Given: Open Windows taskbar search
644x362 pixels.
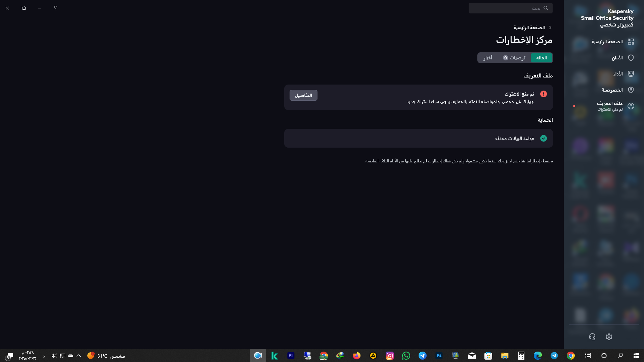Looking at the screenshot, I should coord(620,356).
